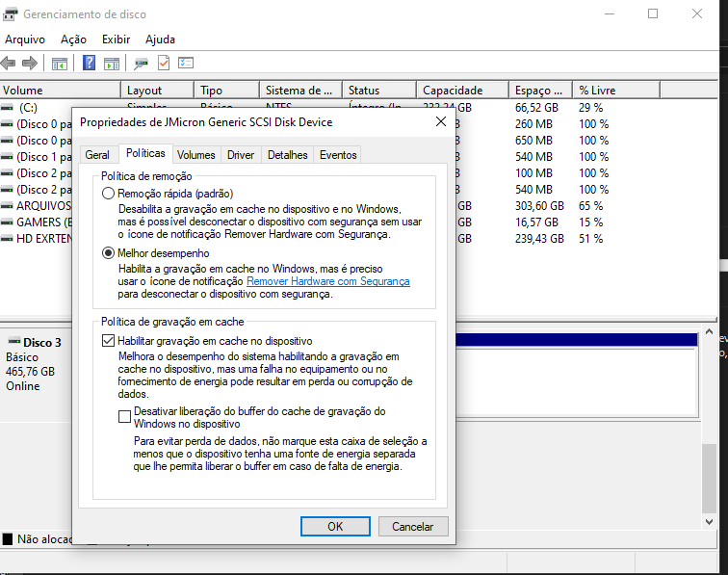
Task: Open the Detalhes tab
Action: 287,155
